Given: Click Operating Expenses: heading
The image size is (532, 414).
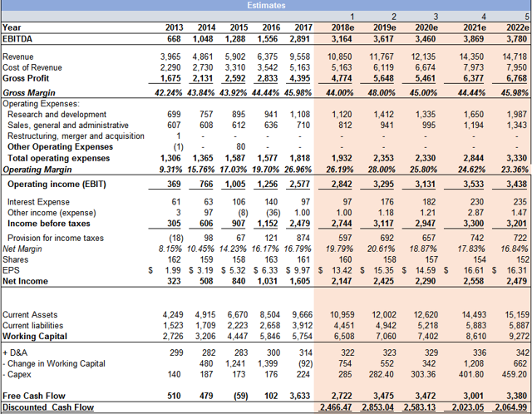Looking at the screenshot, I should [x=41, y=103].
